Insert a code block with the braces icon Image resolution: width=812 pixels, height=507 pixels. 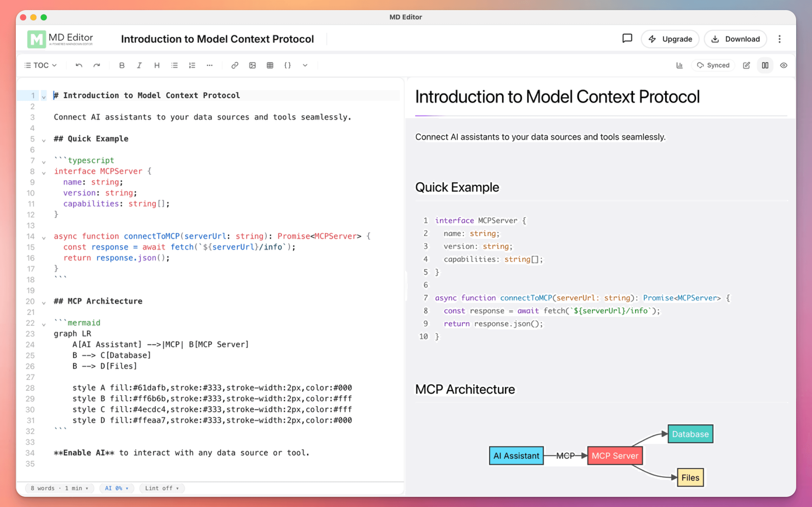click(x=288, y=65)
